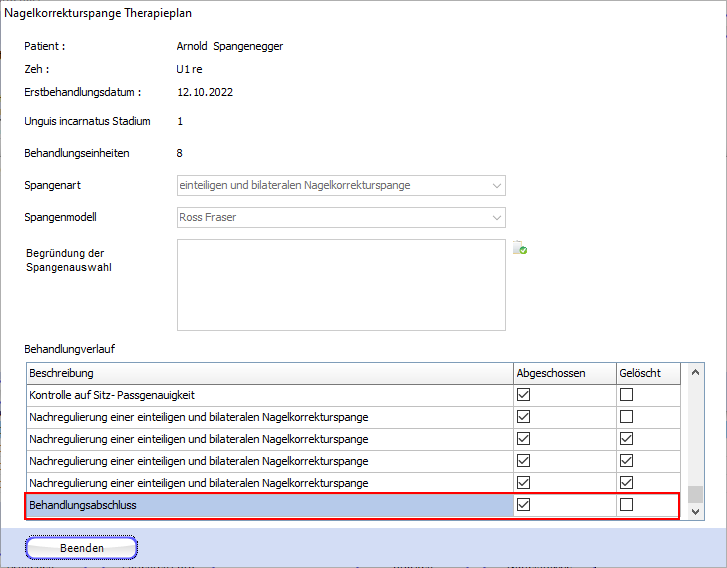The image size is (727, 568).
Task: Click the Beschreibung column header
Action: point(268,373)
